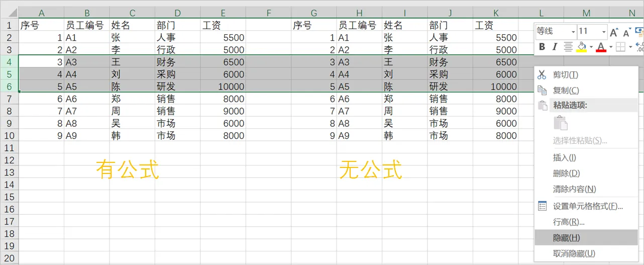Viewport: 644px width, 265px height.
Task: Click cell B1 员工编号 in left table
Action: pyautogui.click(x=87, y=25)
